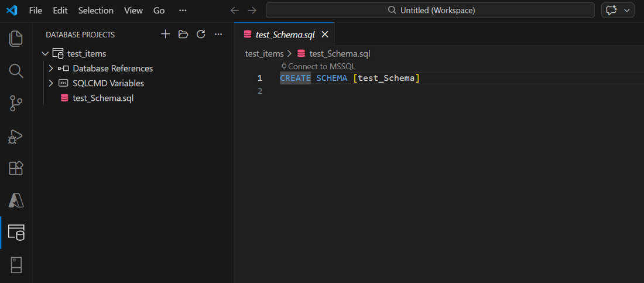This screenshot has width=644, height=283.
Task: Expand the SQLCMD Variables node
Action: [x=51, y=83]
